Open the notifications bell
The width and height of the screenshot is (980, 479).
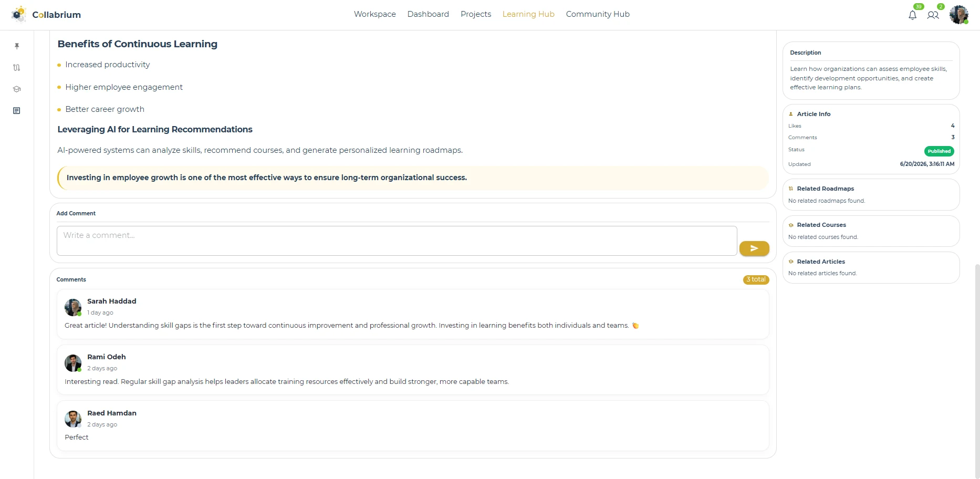913,15
